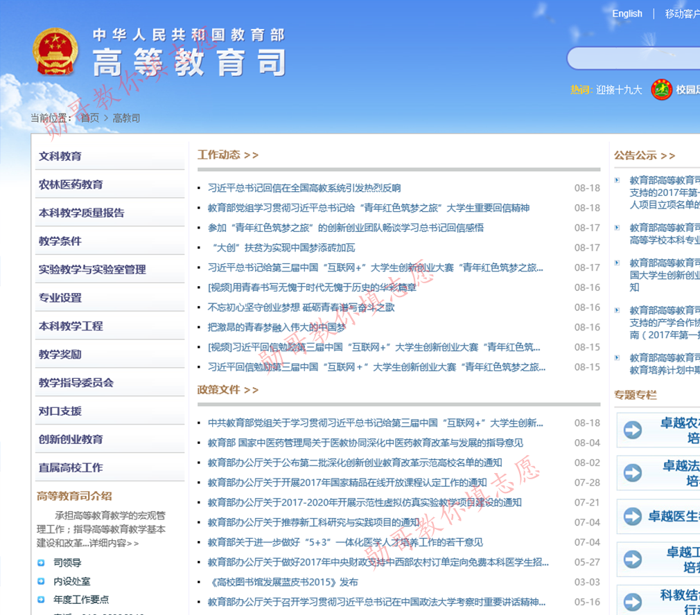
Task: Click arrow icon beside 卓越农林 banner
Action: point(633,430)
